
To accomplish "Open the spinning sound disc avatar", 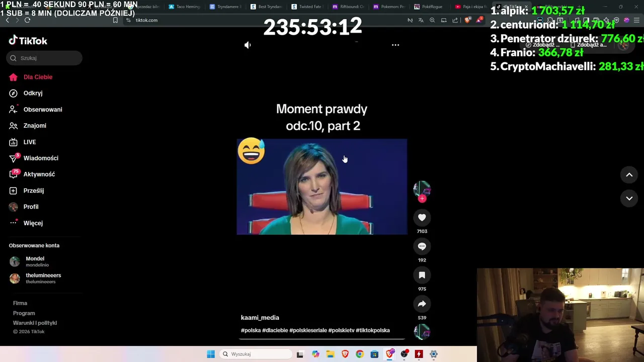I will coord(422,332).
